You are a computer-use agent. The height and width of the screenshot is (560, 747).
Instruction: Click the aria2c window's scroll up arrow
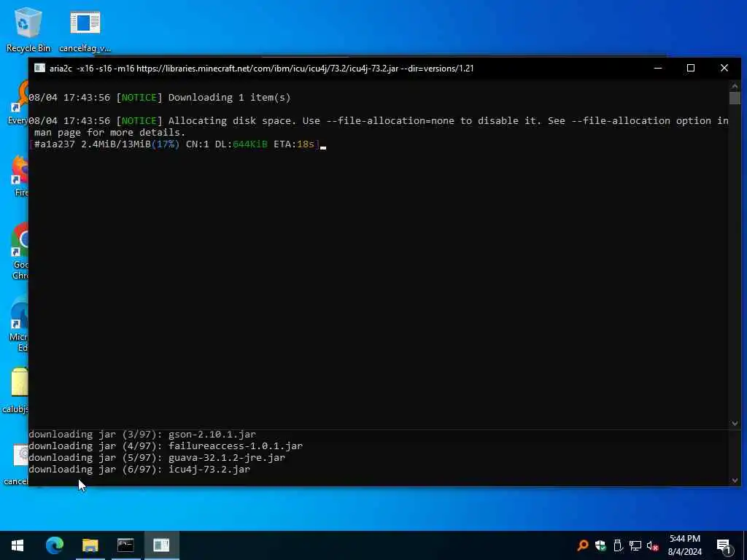[x=734, y=86]
